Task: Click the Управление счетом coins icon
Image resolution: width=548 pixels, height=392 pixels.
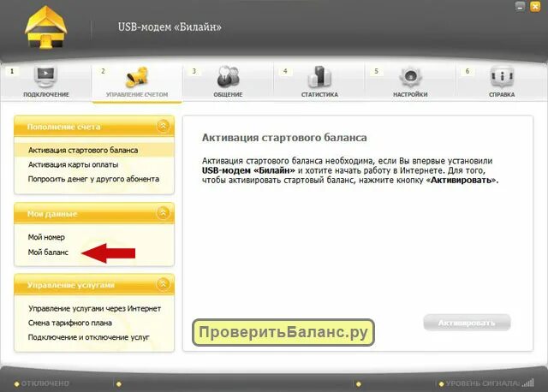Action: [x=137, y=77]
